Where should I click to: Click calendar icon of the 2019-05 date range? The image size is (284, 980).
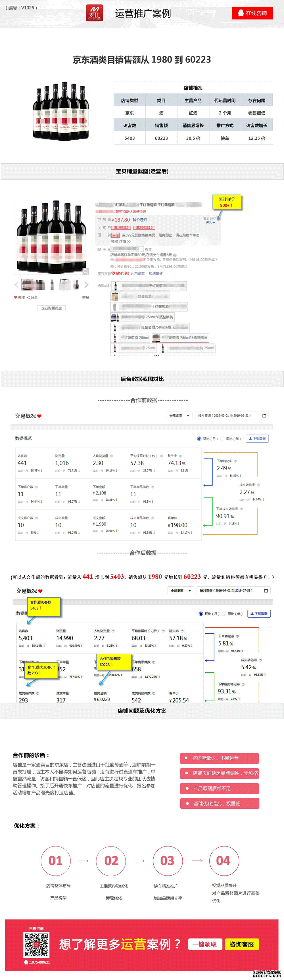264,416
